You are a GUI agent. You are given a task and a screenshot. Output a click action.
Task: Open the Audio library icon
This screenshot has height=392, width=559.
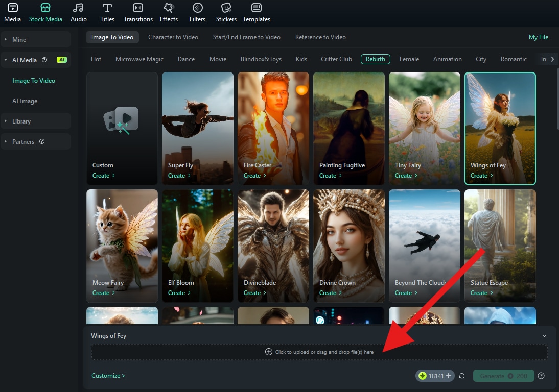[78, 8]
